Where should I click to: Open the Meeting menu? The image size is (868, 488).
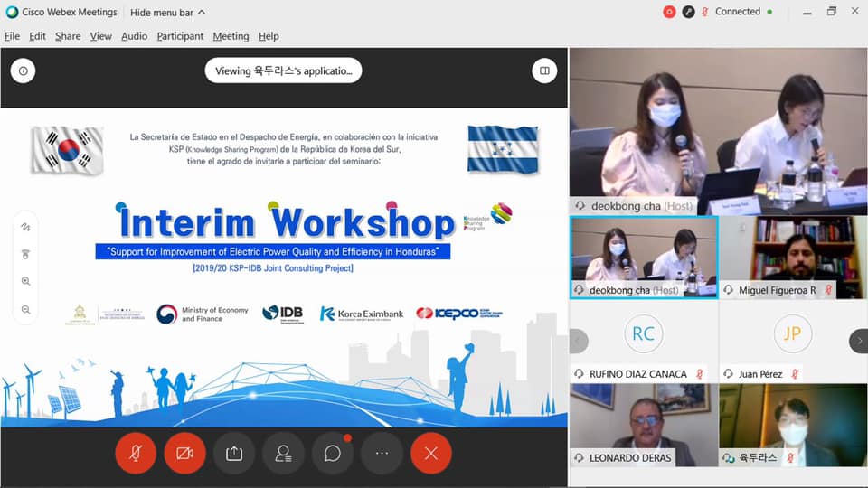(x=231, y=36)
